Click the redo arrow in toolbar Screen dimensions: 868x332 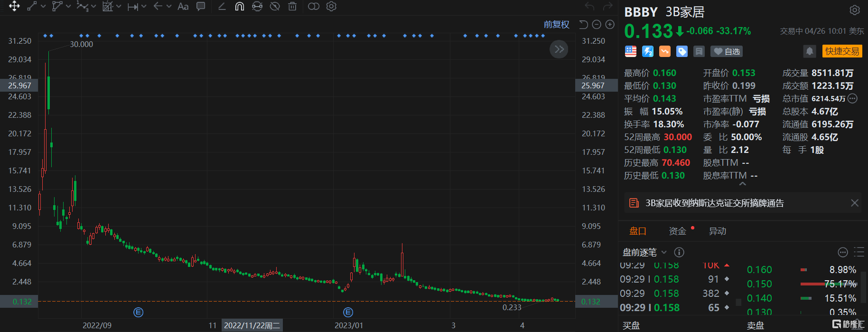[607, 6]
